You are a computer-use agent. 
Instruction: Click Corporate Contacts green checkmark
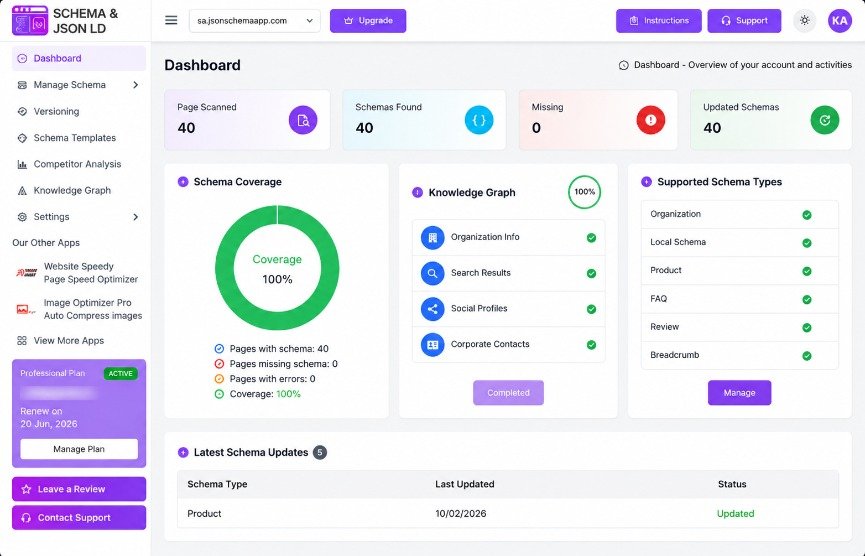(591, 345)
